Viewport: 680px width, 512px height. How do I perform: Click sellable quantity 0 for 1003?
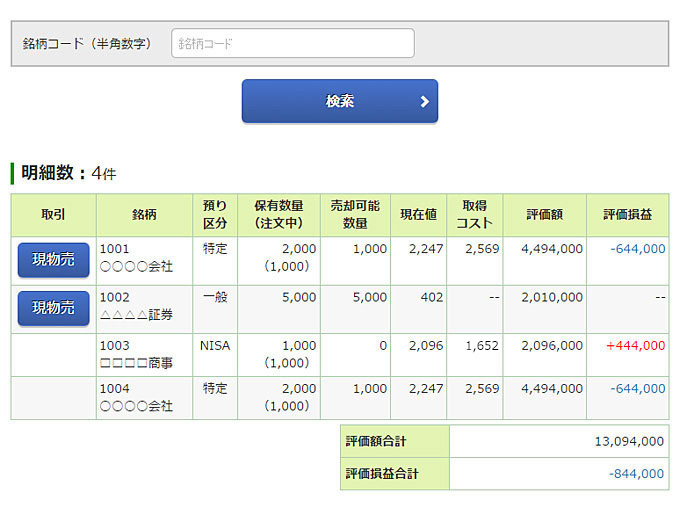[383, 346]
